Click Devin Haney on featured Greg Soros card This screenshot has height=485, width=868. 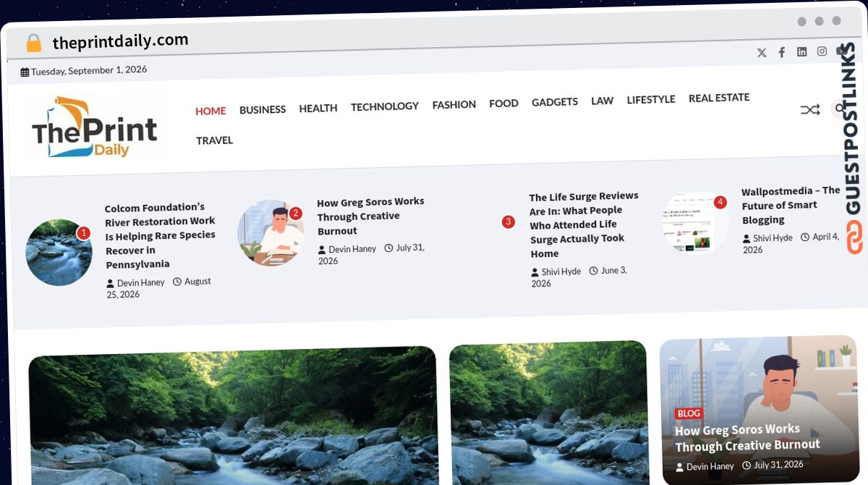coord(705,467)
